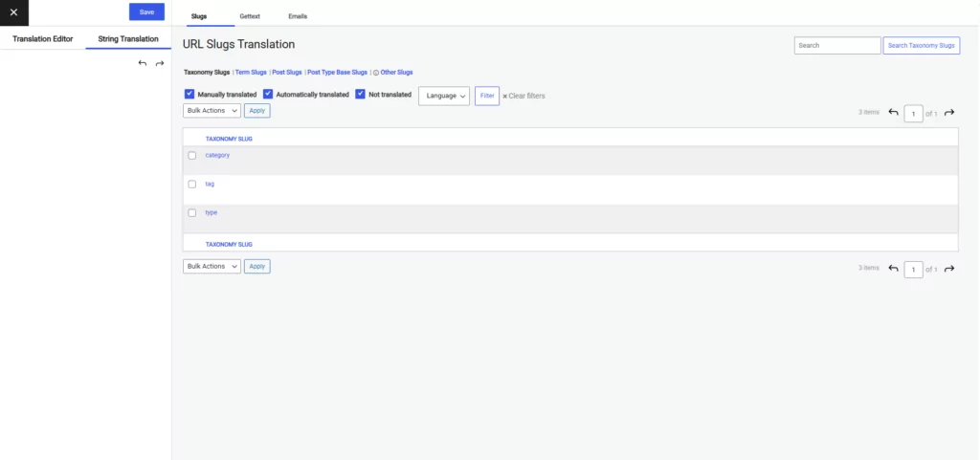Open the Translation Editor tab
980x460 pixels.
43,39
